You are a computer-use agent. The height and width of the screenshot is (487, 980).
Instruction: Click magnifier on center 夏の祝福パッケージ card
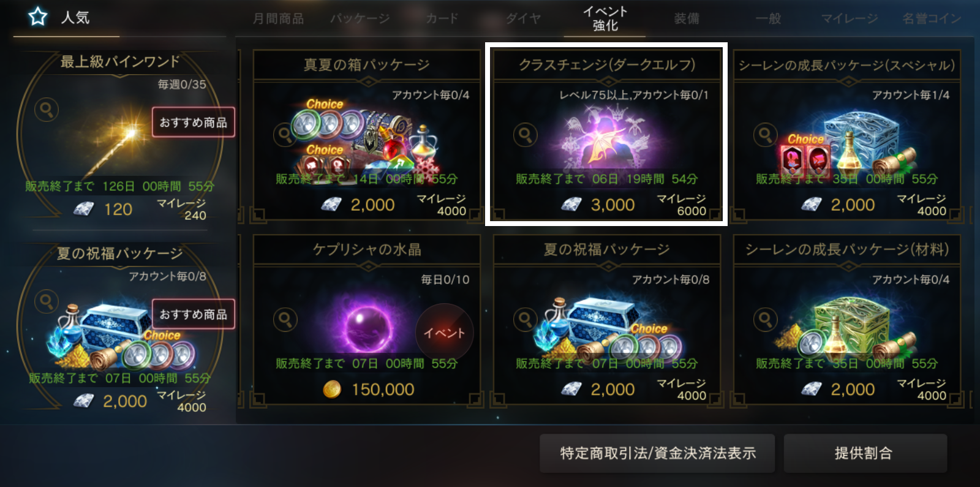click(525, 319)
